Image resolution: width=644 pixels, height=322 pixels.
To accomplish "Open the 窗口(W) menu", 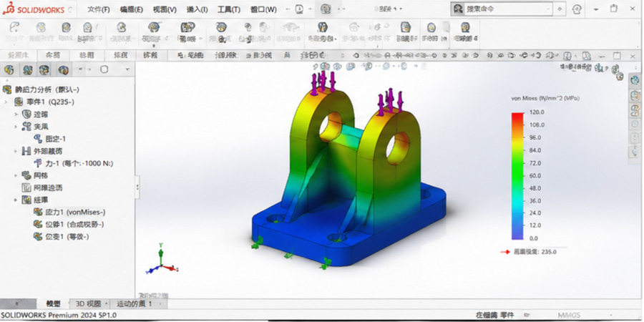I will click(263, 9).
